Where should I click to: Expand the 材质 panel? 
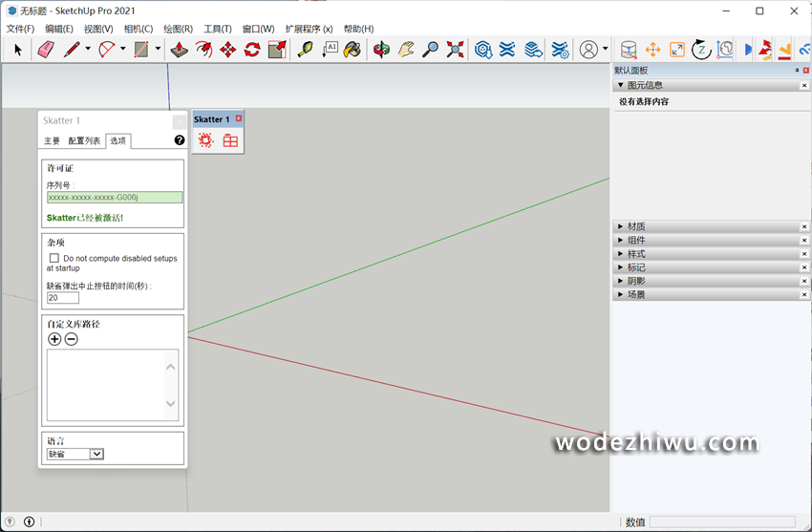click(x=620, y=226)
